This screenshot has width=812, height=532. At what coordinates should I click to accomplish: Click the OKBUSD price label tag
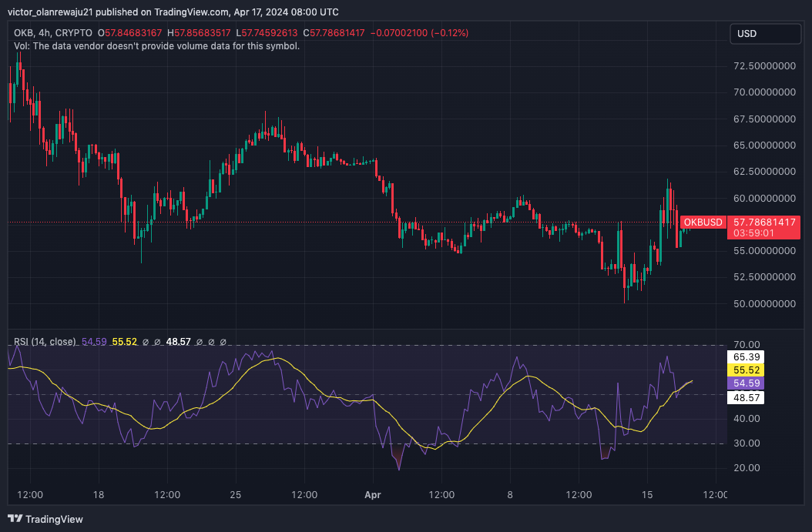pos(703,223)
